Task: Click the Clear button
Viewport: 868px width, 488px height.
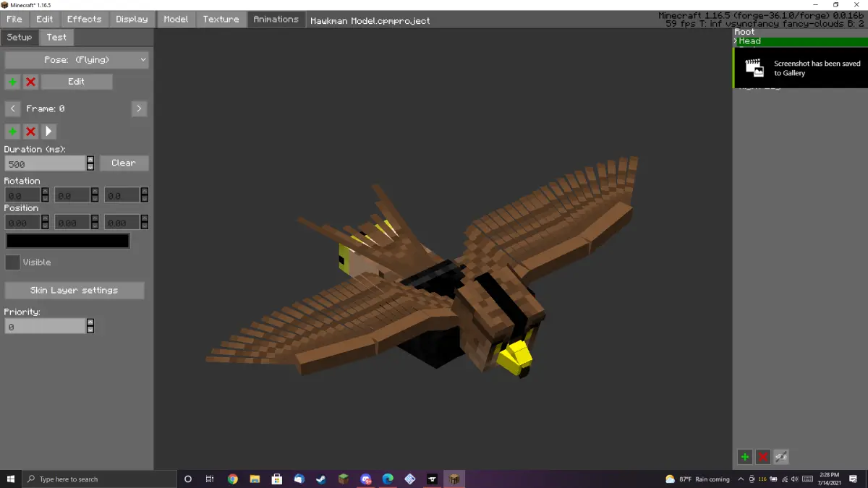Action: [124, 163]
